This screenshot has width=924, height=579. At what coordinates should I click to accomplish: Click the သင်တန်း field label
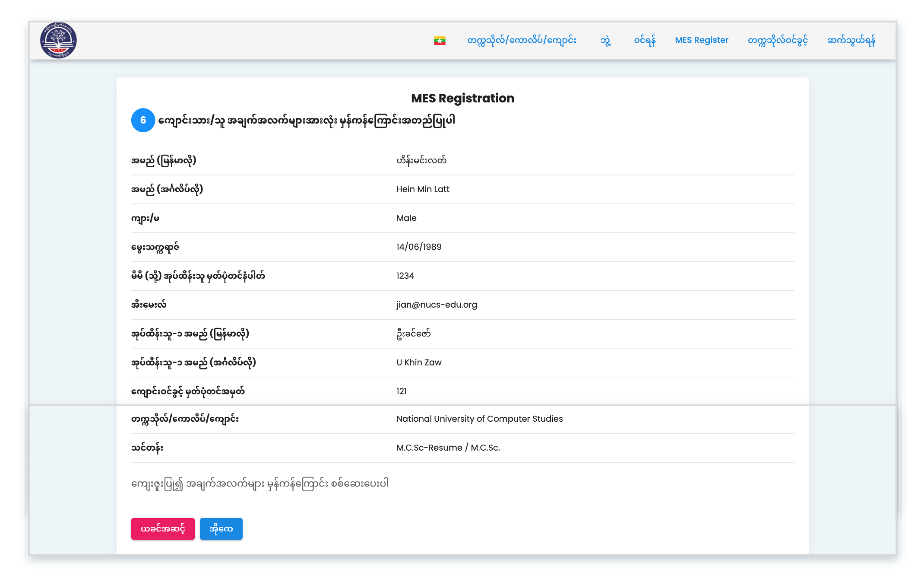147,448
